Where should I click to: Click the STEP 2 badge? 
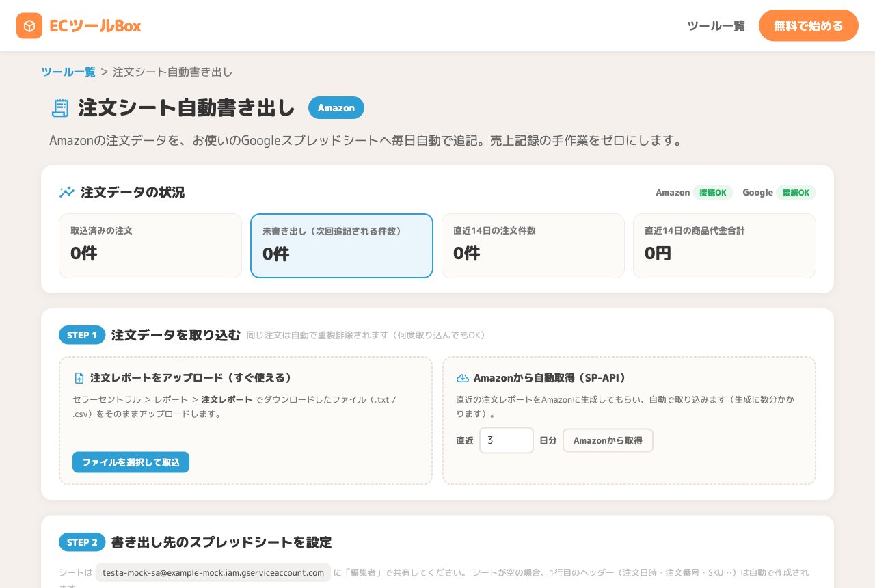pyautogui.click(x=82, y=542)
